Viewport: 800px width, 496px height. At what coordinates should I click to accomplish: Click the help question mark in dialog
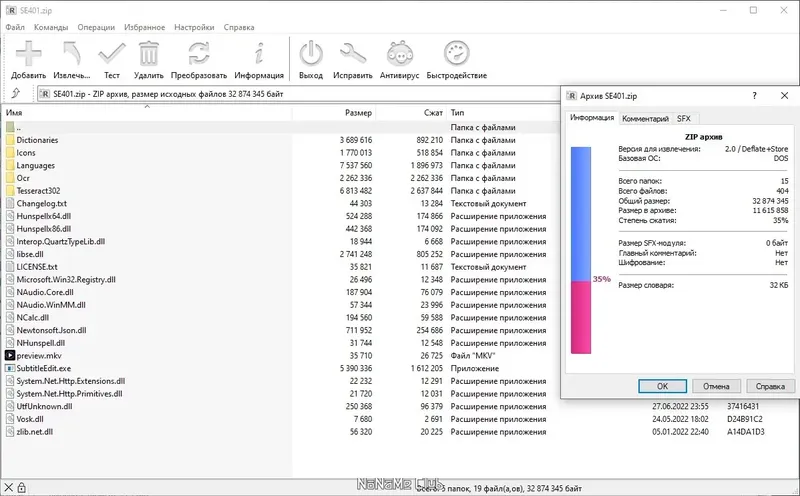click(754, 95)
